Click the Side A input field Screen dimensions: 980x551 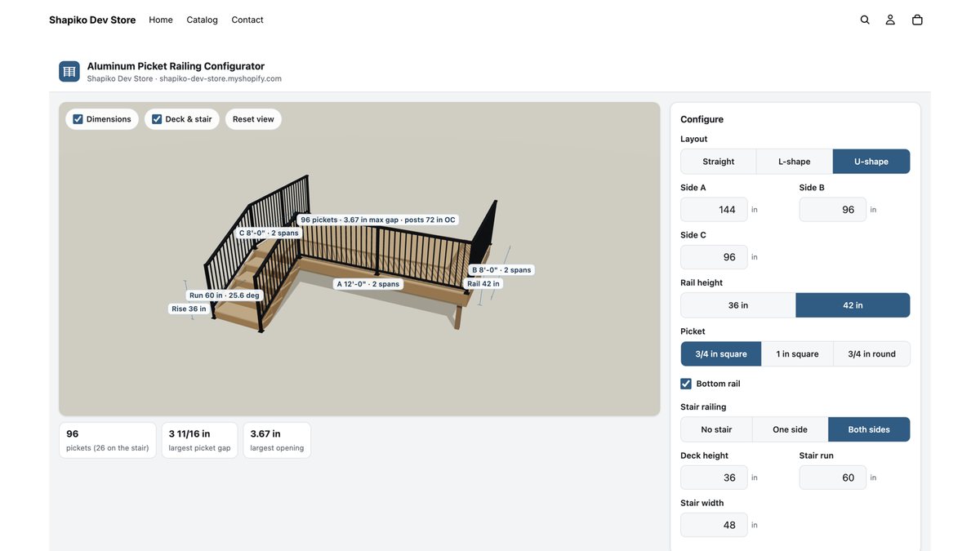pyautogui.click(x=714, y=210)
